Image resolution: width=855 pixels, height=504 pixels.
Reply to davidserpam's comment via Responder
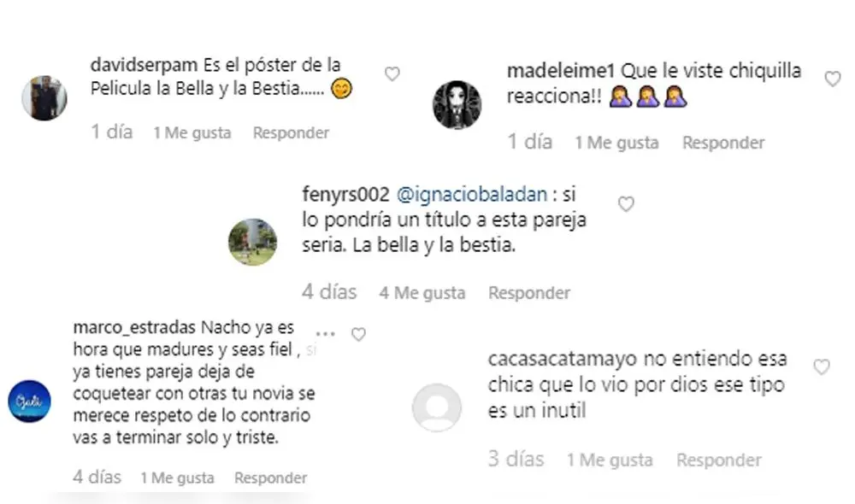pos(291,132)
